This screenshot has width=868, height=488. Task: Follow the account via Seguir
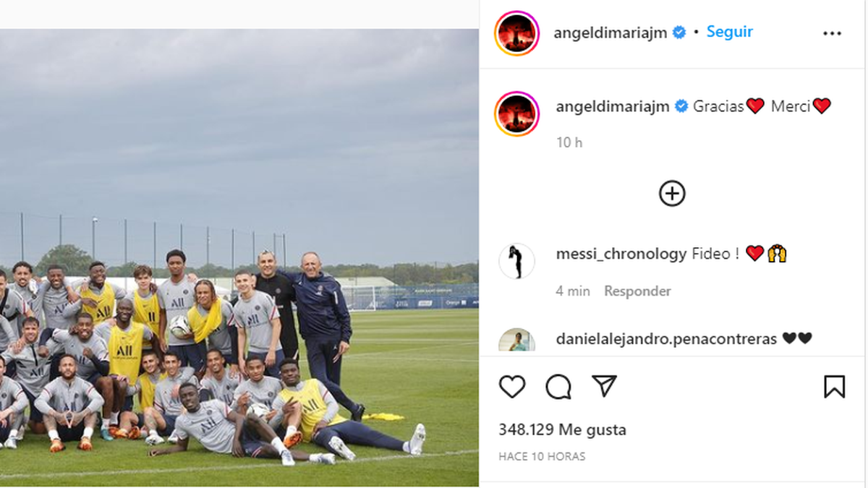[x=730, y=32]
